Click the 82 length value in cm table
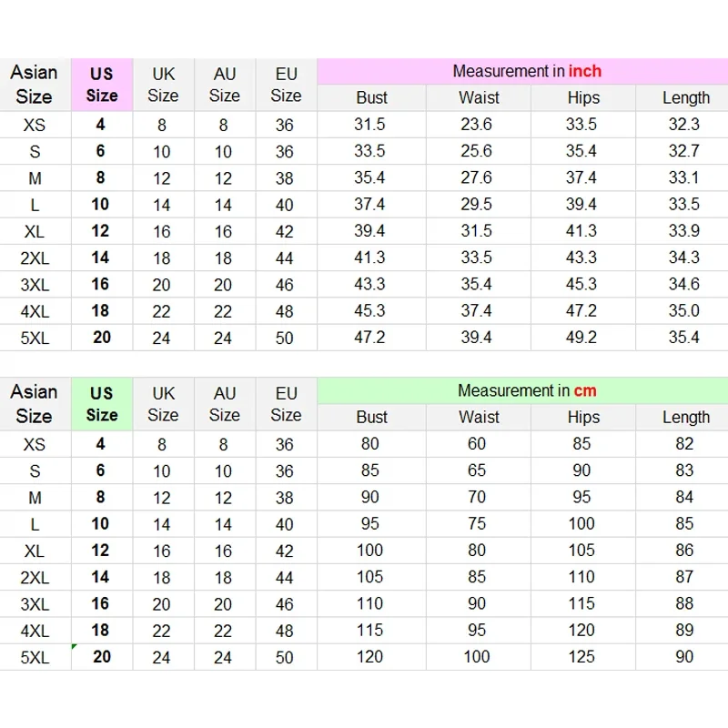Image resolution: width=728 pixels, height=728 pixels. click(x=683, y=444)
